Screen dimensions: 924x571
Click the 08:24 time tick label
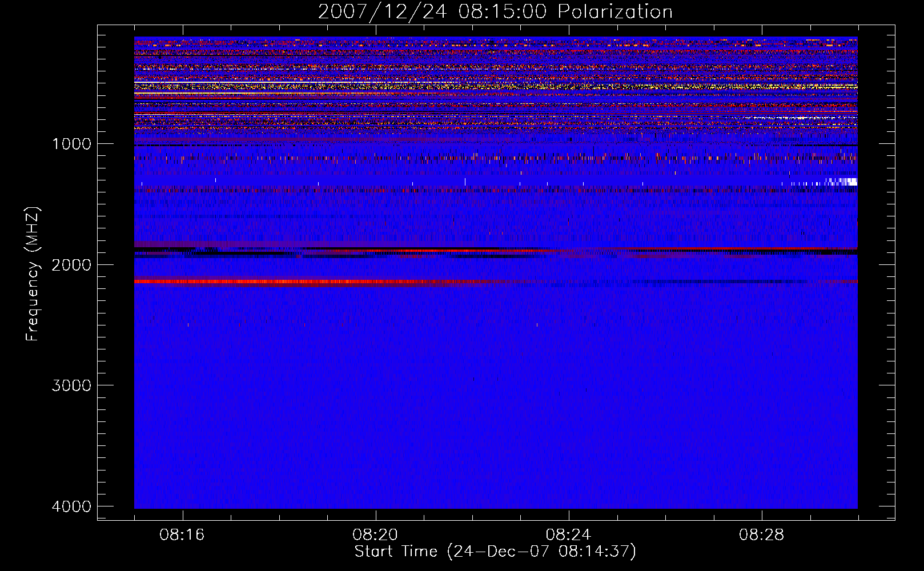[568, 535]
